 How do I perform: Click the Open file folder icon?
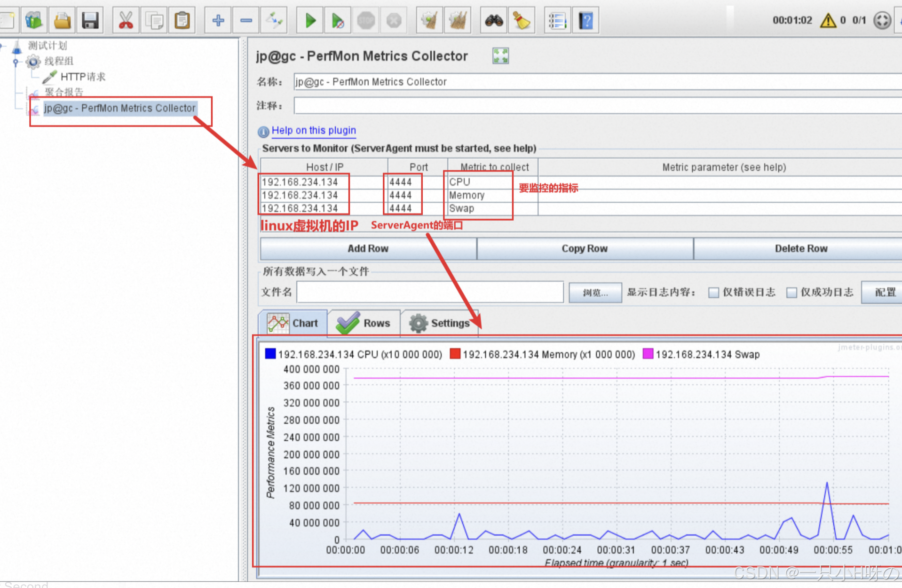(x=62, y=20)
